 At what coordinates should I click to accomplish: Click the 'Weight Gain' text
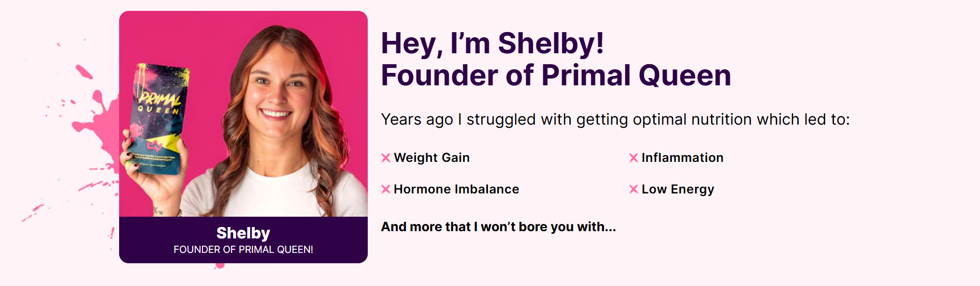pos(431,158)
